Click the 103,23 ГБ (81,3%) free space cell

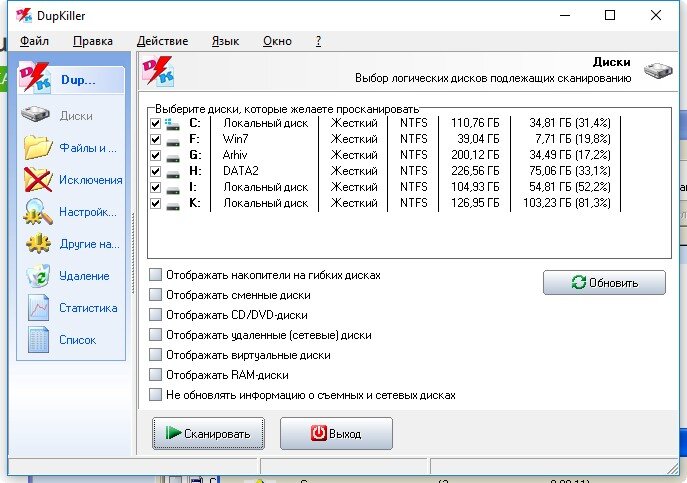click(x=567, y=203)
